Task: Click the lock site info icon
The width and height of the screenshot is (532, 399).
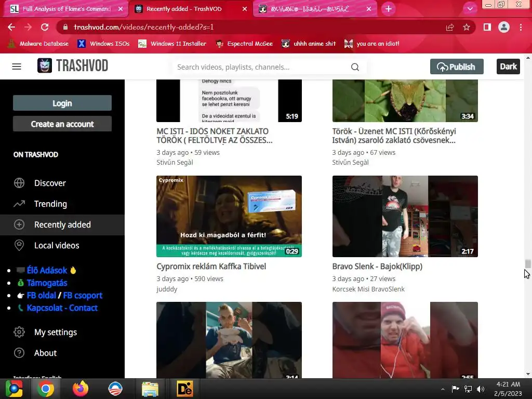Action: coord(65,27)
